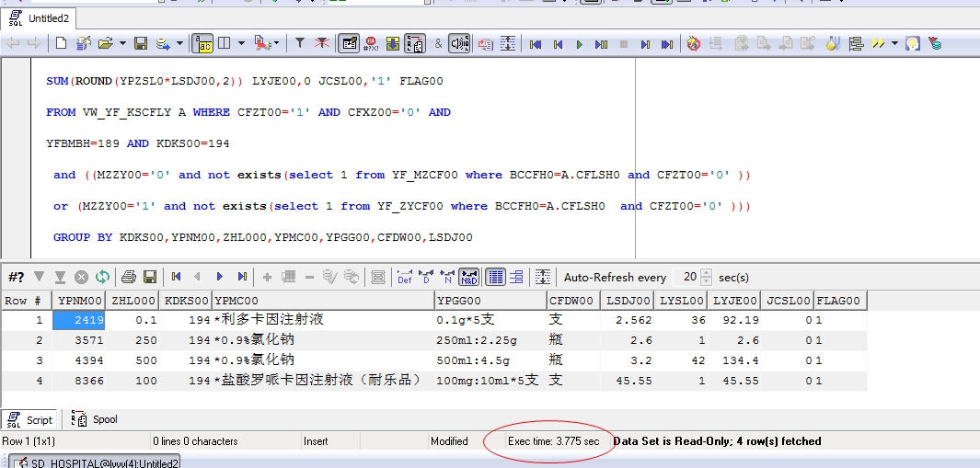Image resolution: width=980 pixels, height=468 pixels.
Task: Toggle the 'ab' syntax highlighting button
Action: click(202, 44)
